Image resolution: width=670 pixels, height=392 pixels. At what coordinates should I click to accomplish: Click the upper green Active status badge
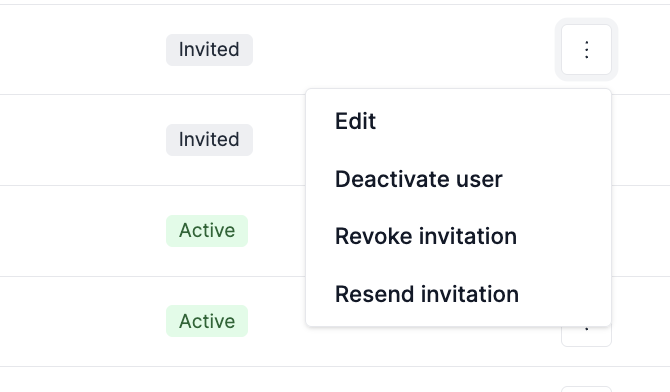tap(207, 231)
